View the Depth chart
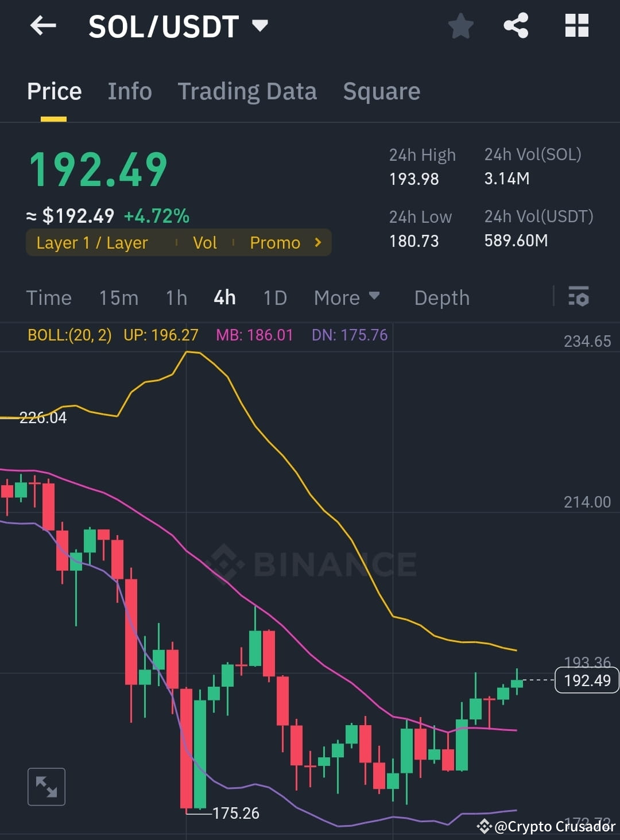The image size is (620, 840). click(441, 297)
